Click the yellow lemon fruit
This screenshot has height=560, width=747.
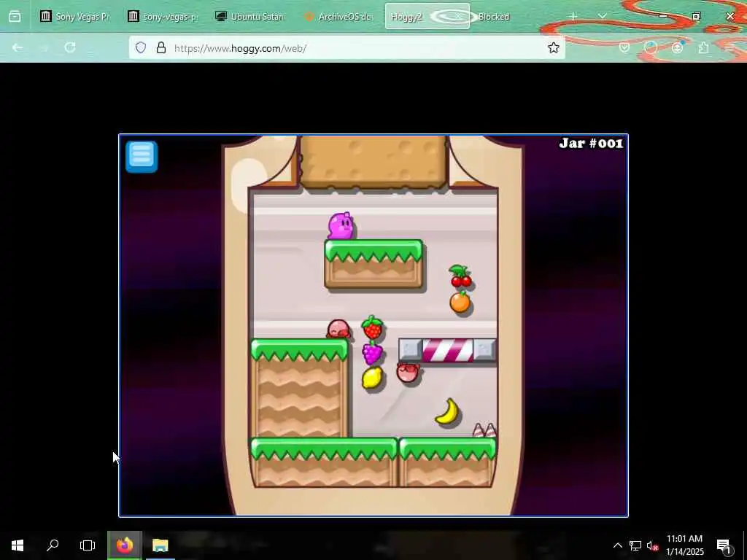372,378
